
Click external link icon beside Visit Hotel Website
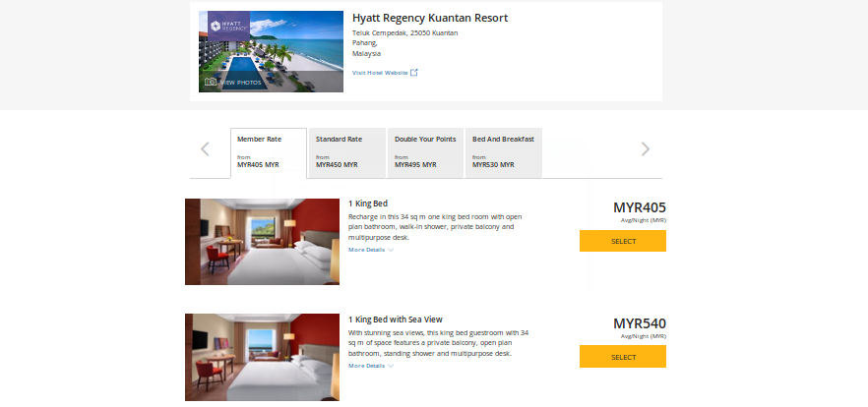click(414, 72)
